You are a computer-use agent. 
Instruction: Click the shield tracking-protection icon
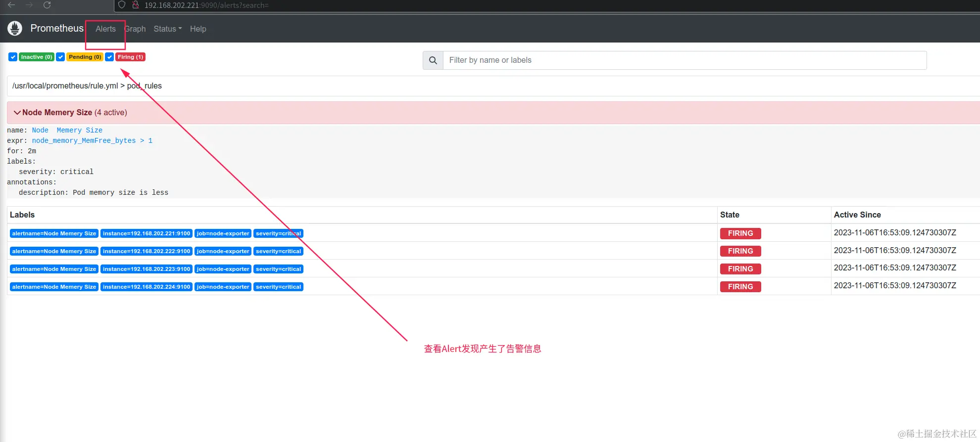coord(122,5)
